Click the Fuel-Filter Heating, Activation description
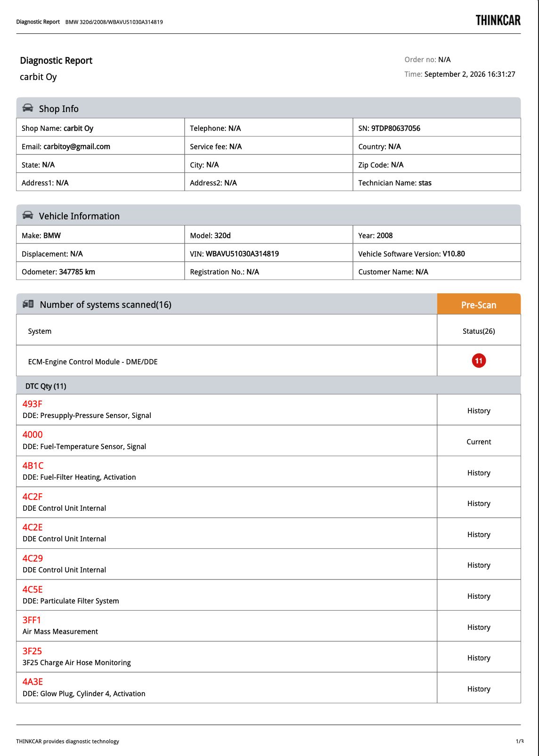Viewport: 539px width, 756px height. (79, 477)
